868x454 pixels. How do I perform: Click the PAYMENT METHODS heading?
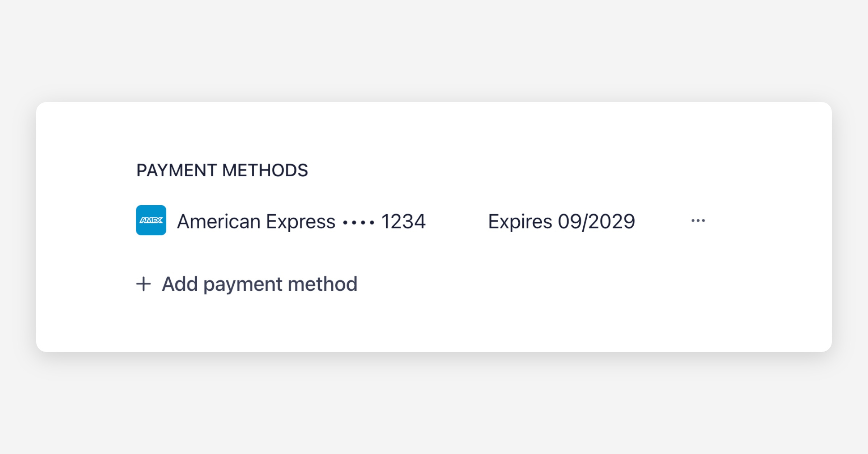pos(222,170)
